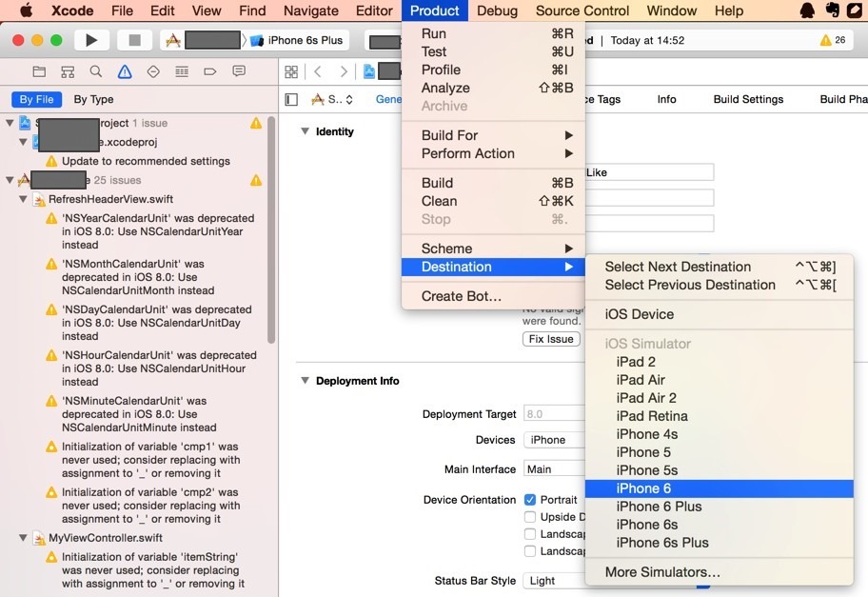868x597 pixels.
Task: Open the Breakpoint navigator tag icon
Action: tap(209, 71)
